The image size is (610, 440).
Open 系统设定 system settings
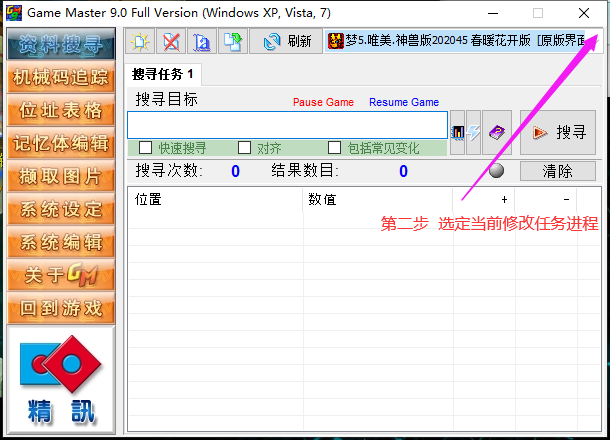[x=61, y=209]
